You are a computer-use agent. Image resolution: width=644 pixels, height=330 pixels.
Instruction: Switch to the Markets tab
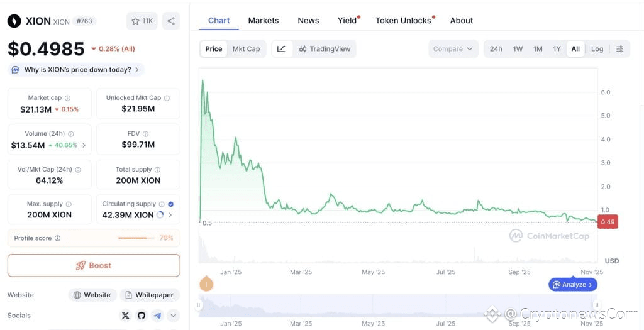[x=263, y=21]
